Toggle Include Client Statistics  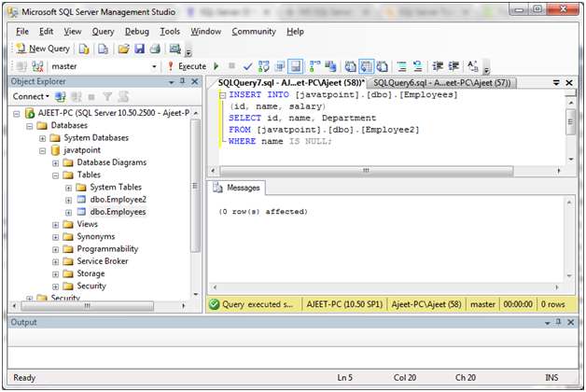coord(330,66)
